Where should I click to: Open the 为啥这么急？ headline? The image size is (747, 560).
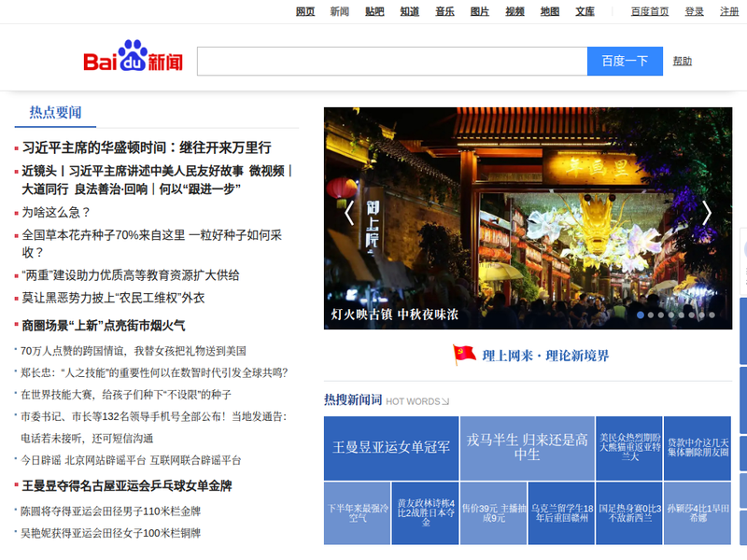pos(56,213)
